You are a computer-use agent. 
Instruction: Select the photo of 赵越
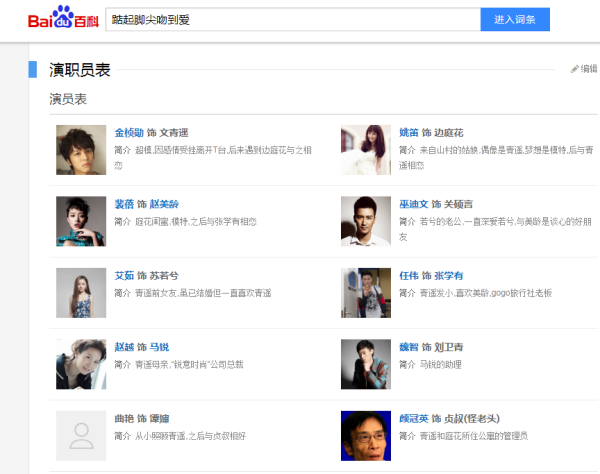81,364
